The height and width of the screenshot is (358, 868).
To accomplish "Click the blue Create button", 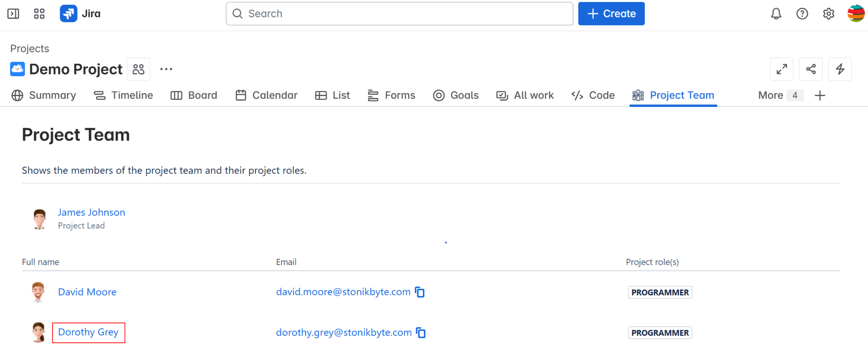I will (x=611, y=14).
